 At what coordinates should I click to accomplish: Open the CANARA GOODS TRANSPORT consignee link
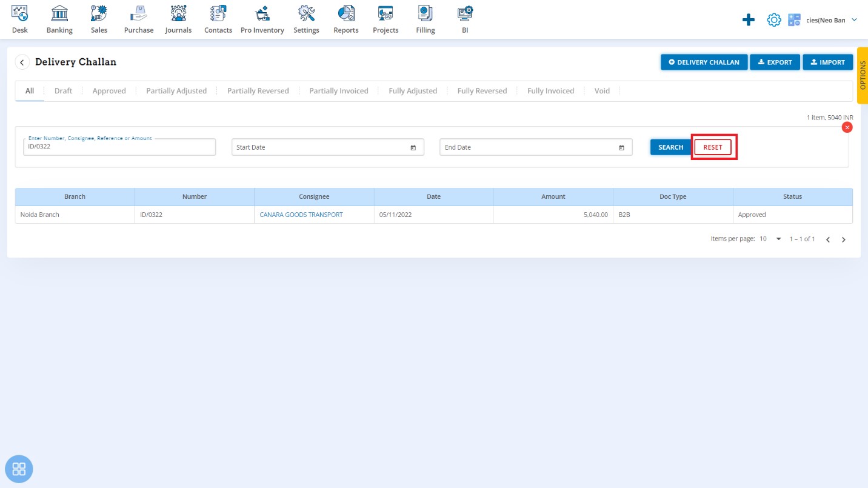tap(301, 215)
